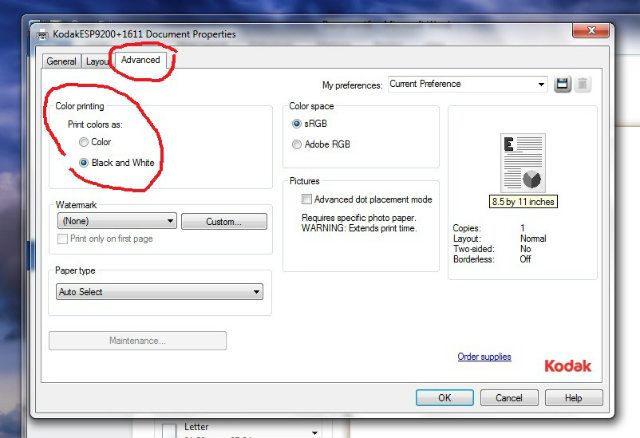Click the Custom... watermark button

(224, 222)
